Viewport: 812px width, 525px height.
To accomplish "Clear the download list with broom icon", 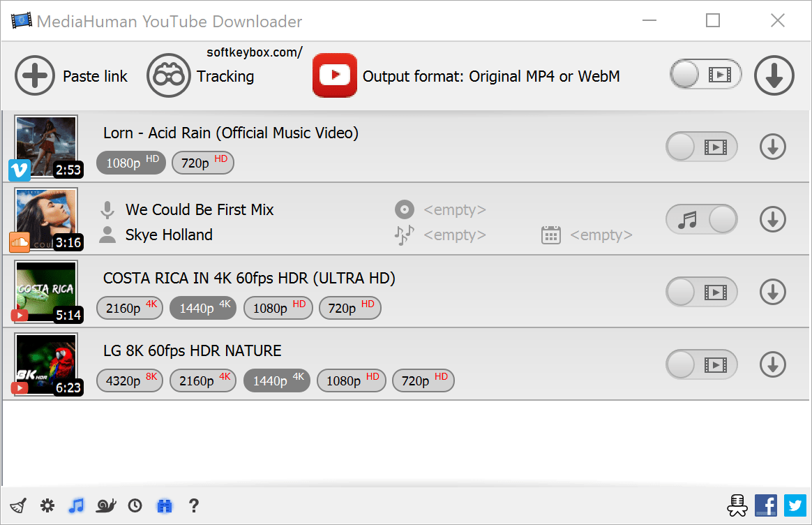I will [17, 505].
